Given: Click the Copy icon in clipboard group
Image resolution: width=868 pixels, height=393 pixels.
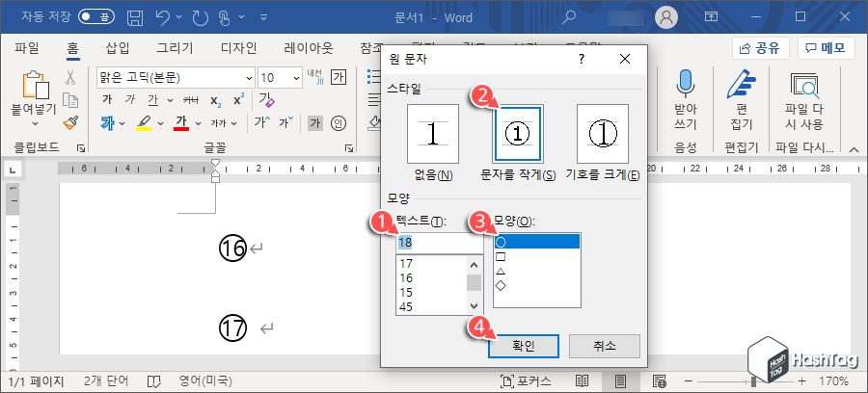Looking at the screenshot, I should click(x=70, y=100).
